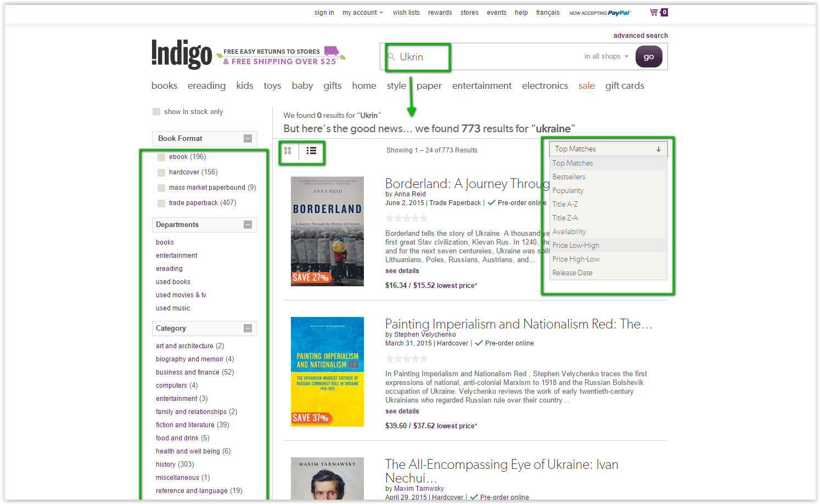Image resolution: width=820 pixels, height=504 pixels.
Task: Filter by history (303) category
Action: 175,465
